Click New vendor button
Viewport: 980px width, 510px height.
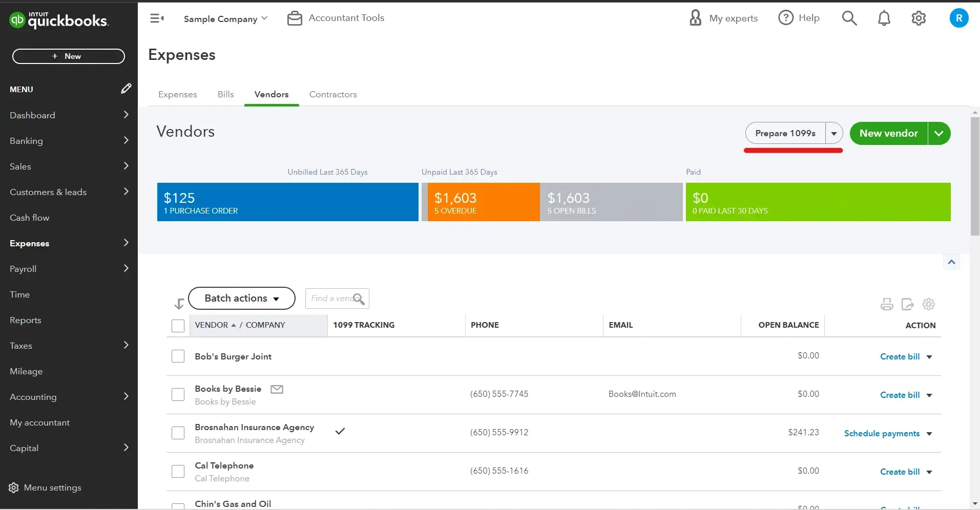coord(889,133)
